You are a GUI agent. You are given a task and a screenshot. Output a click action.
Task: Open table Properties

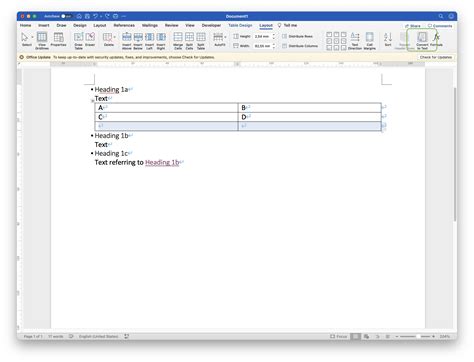click(x=58, y=40)
